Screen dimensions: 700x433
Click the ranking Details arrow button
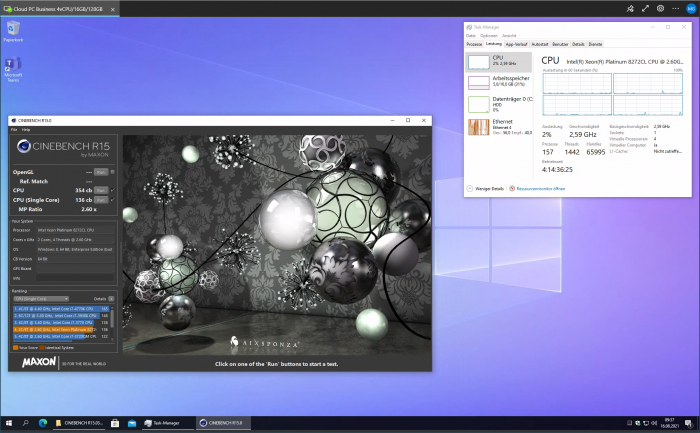click(111, 299)
